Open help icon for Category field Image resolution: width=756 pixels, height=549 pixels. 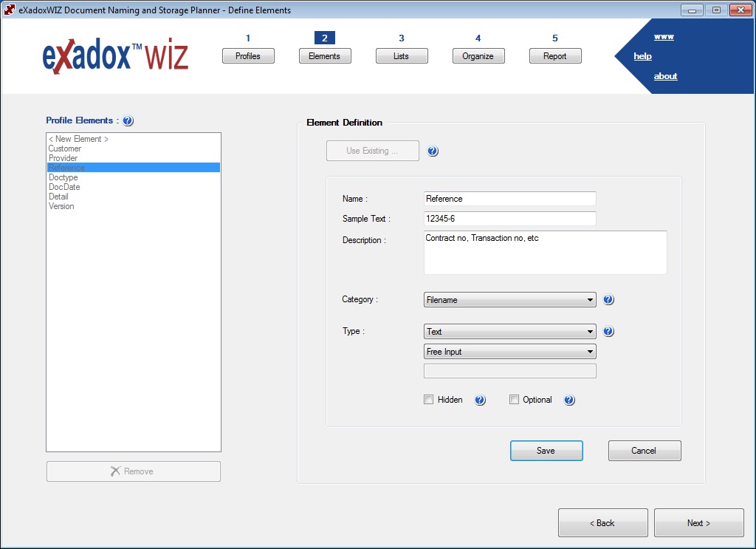pyautogui.click(x=608, y=300)
